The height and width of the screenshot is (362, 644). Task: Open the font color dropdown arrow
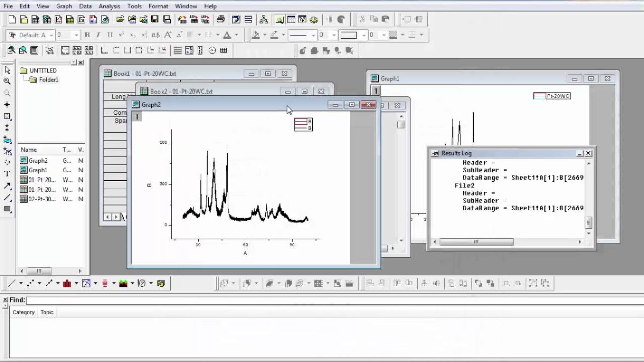(236, 35)
